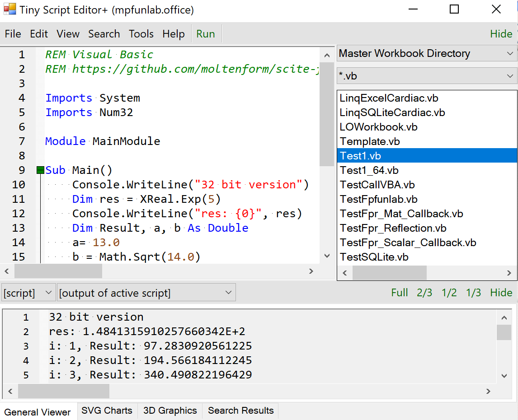Viewport: 518px width, 420px height.
Task: Click the Tiny Script Editor app icon
Action: [x=10, y=9]
